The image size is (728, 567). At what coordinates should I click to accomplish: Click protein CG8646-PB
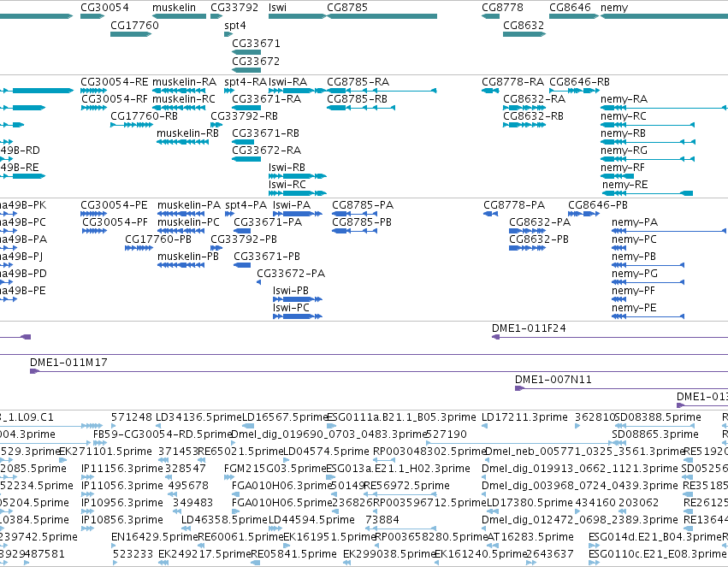(x=598, y=205)
